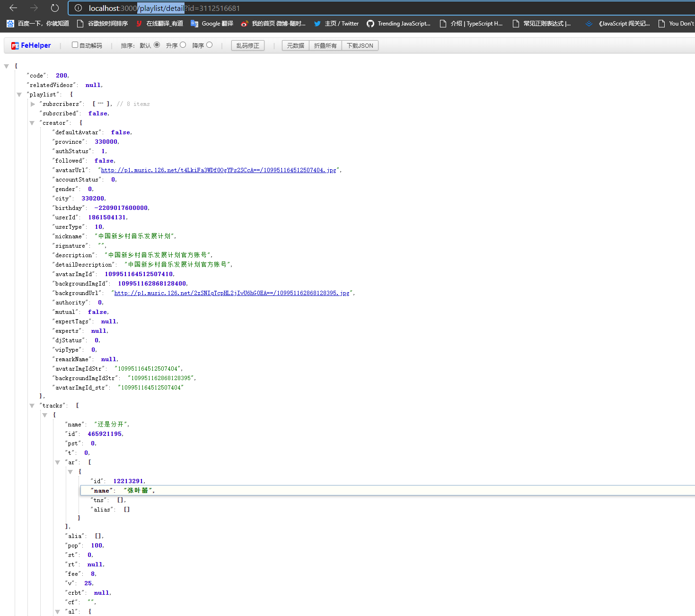This screenshot has height=616, width=695.
Task: Select the 升序 sort radio button
Action: pyautogui.click(x=182, y=44)
